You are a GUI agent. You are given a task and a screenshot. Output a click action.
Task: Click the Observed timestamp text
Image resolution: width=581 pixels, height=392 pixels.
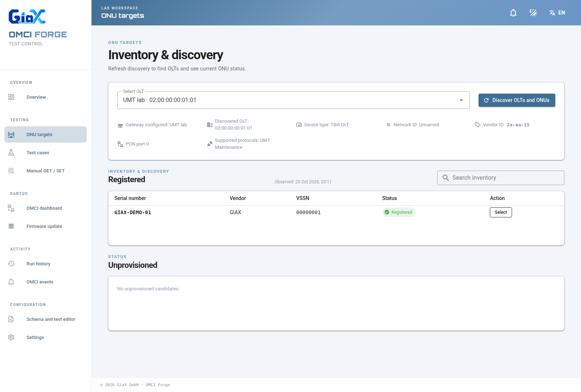[303, 182]
